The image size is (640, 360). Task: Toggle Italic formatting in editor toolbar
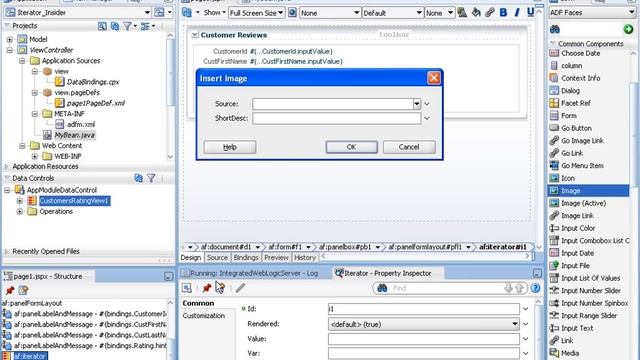(517, 13)
